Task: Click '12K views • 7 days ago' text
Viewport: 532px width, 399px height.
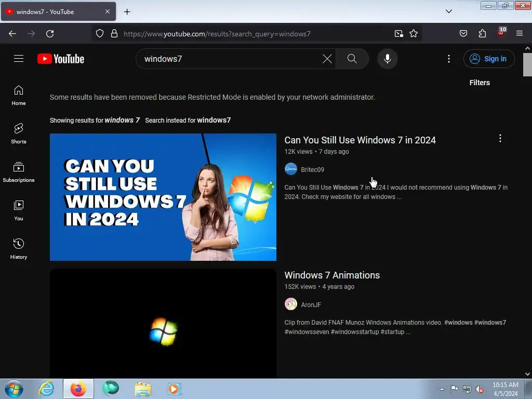Action: point(316,152)
